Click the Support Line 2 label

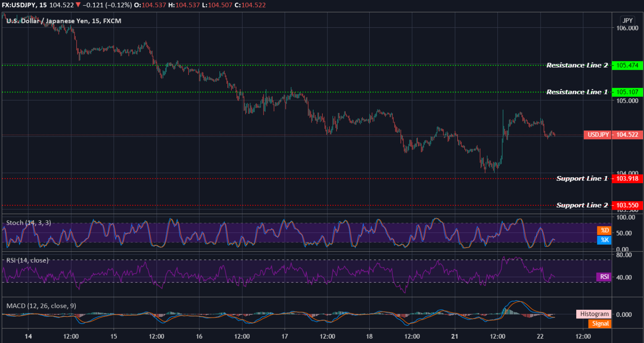click(582, 205)
